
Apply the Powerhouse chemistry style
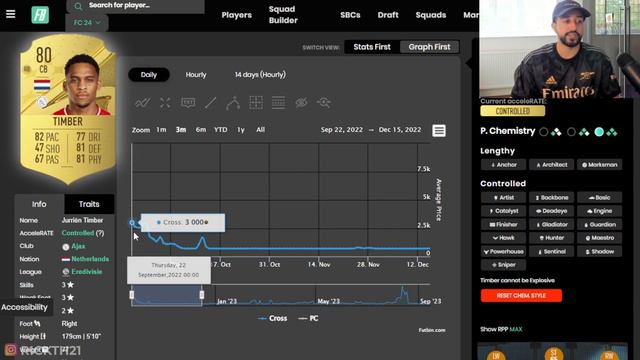coord(503,251)
